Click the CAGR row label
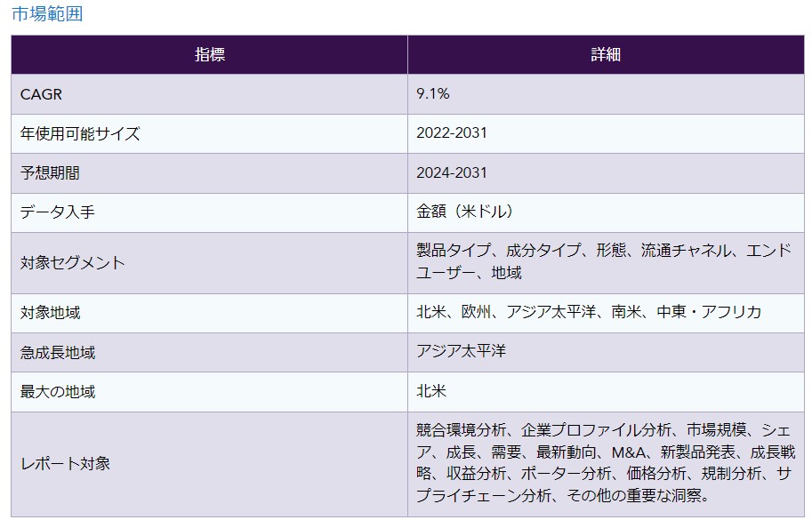This screenshot has width=812, height=520. [41, 94]
